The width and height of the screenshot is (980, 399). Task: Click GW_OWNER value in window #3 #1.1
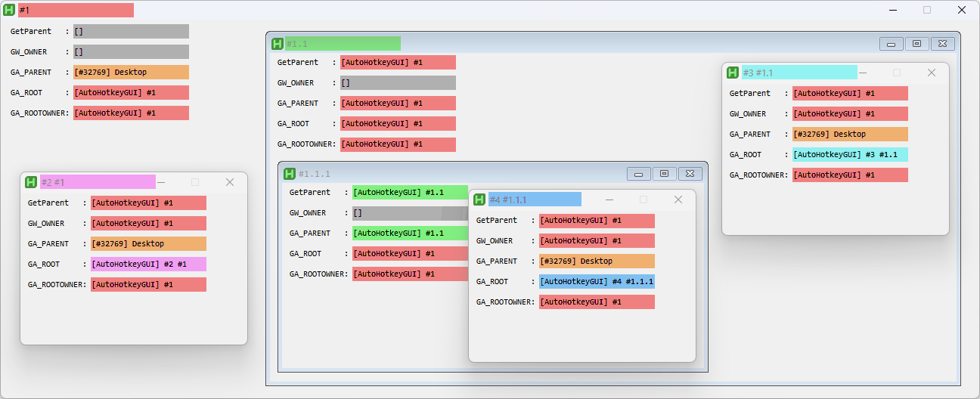(850, 114)
